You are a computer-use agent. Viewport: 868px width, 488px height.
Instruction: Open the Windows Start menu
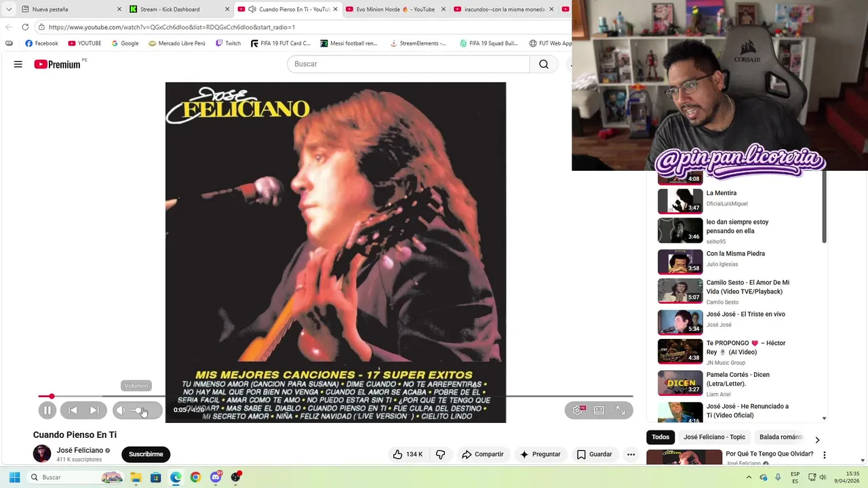click(x=14, y=477)
